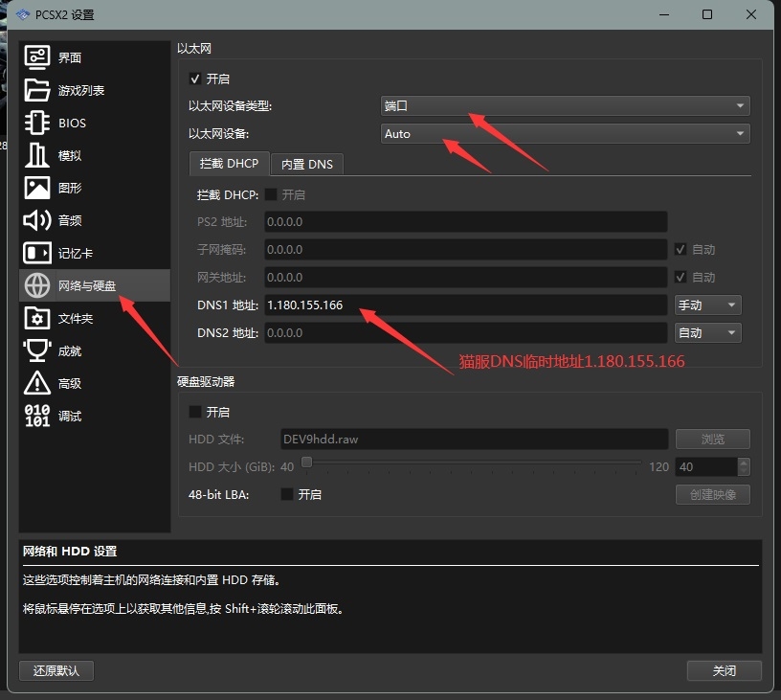Click the PCSX2 logo in title bar
This screenshot has height=700, width=781.
pyautogui.click(x=22, y=15)
